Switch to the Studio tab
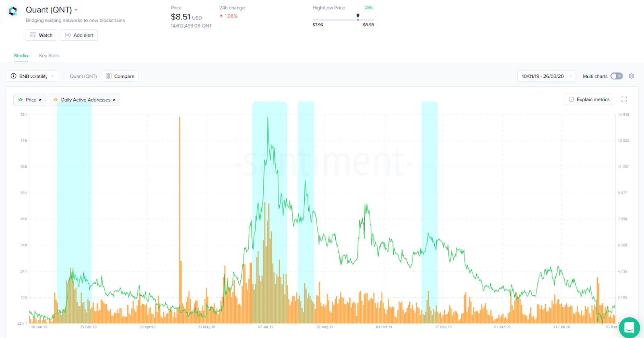Image resolution: width=644 pixels, height=338 pixels. tap(21, 56)
